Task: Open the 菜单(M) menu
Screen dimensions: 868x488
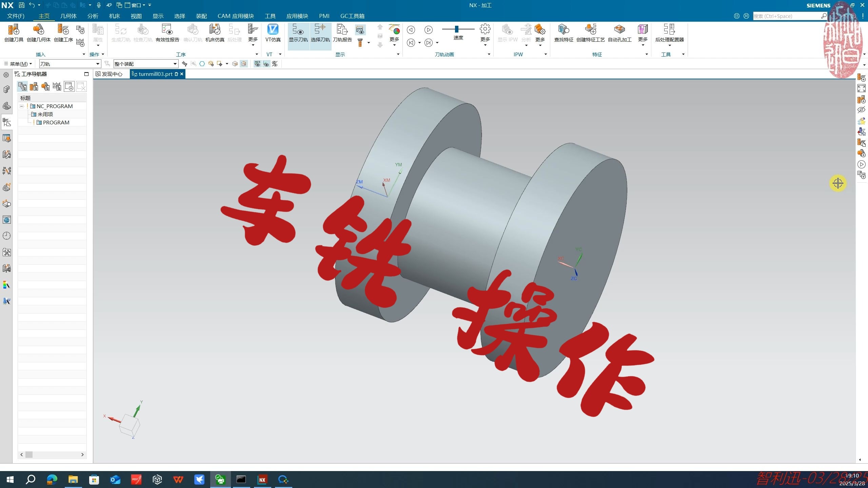Action: tap(19, 64)
